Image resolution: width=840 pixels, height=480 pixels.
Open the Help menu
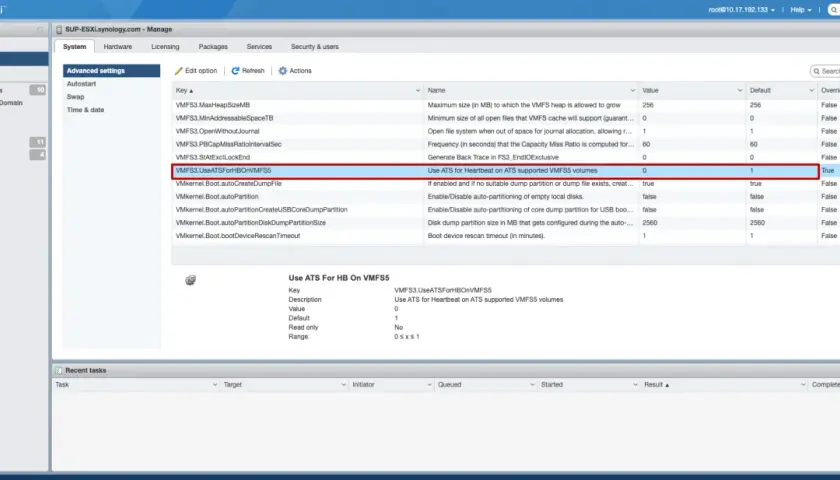pyautogui.click(x=801, y=10)
